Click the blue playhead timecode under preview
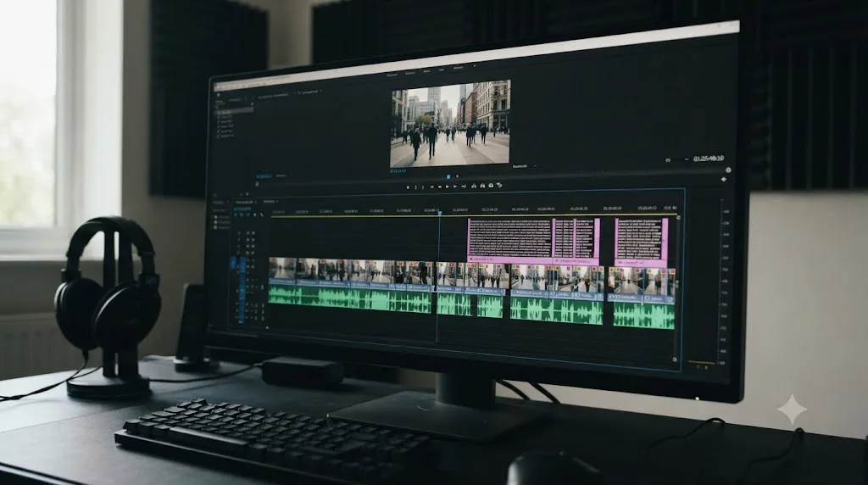 [398, 171]
